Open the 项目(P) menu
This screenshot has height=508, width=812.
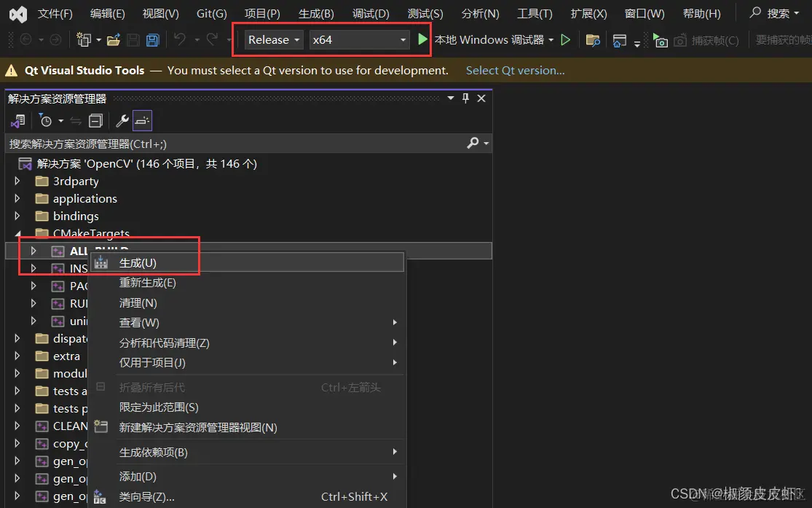pyautogui.click(x=262, y=14)
